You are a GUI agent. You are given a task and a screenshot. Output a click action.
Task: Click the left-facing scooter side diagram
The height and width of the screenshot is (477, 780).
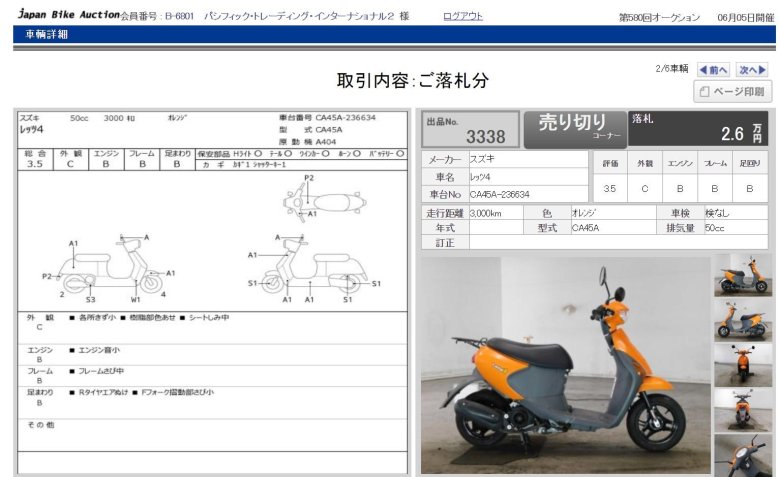(x=110, y=266)
